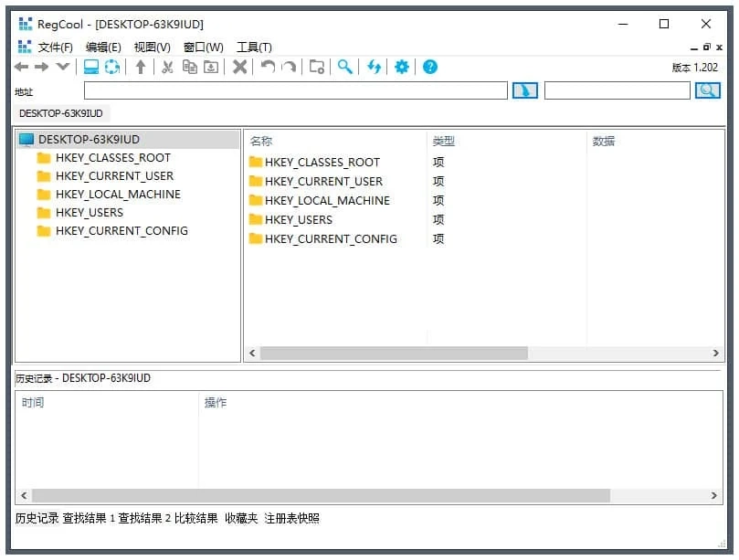Select HKEY_LOCAL_MACHINE in the left tree
Image resolution: width=739 pixels, height=560 pixels.
point(117,195)
